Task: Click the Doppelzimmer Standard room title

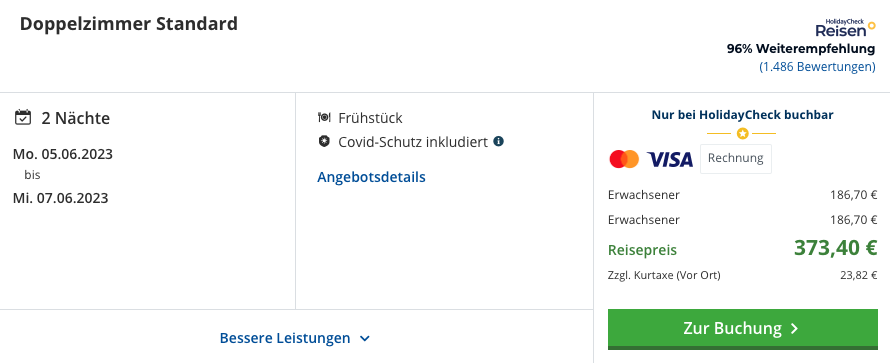Action: pyautogui.click(x=129, y=24)
